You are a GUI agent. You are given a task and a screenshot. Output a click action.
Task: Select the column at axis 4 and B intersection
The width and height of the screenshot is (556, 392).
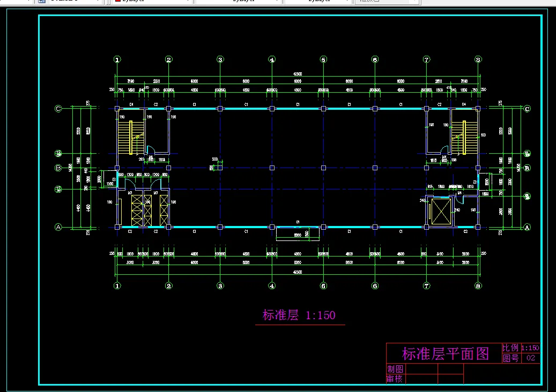point(272,168)
